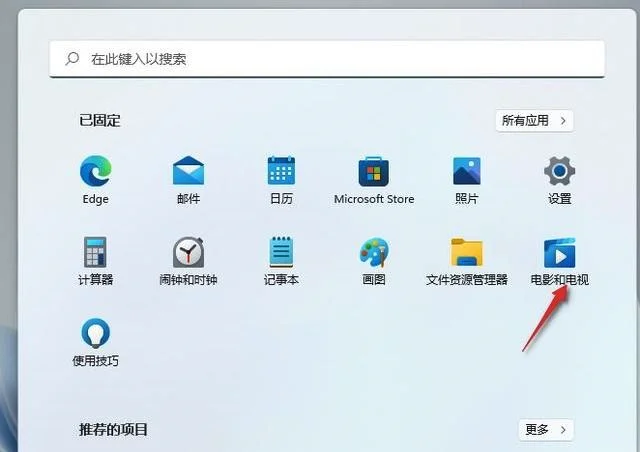Click the 更多 button
This screenshot has width=640, height=452.
(x=546, y=430)
